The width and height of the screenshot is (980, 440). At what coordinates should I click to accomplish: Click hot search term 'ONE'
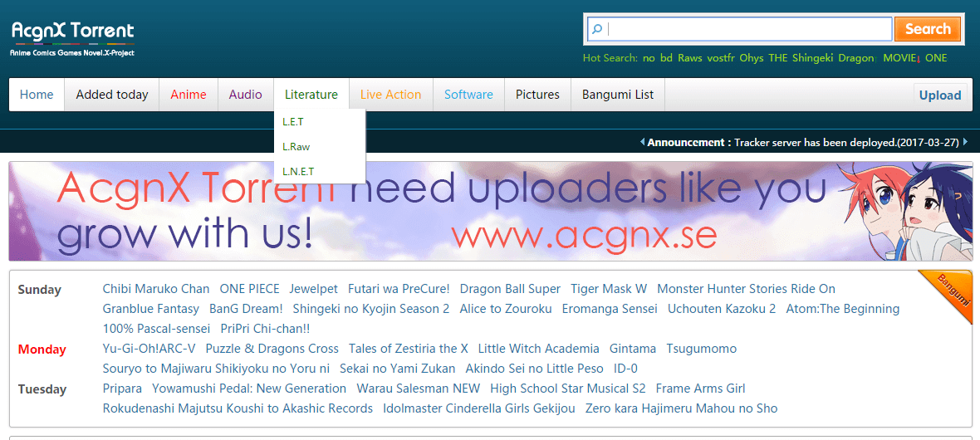(936, 58)
